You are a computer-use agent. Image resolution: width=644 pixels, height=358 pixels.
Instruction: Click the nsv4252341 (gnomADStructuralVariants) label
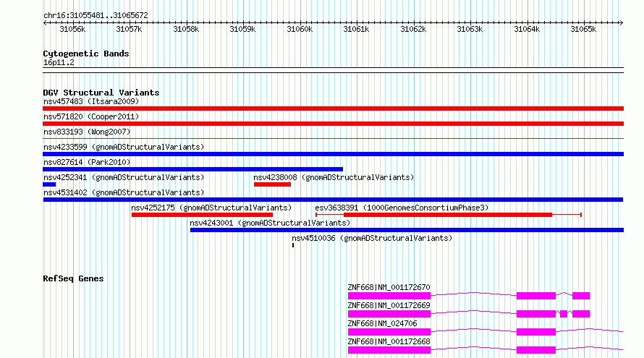[x=124, y=177]
